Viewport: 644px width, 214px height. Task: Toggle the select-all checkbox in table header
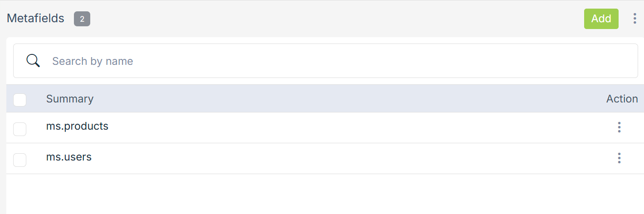pyautogui.click(x=20, y=100)
